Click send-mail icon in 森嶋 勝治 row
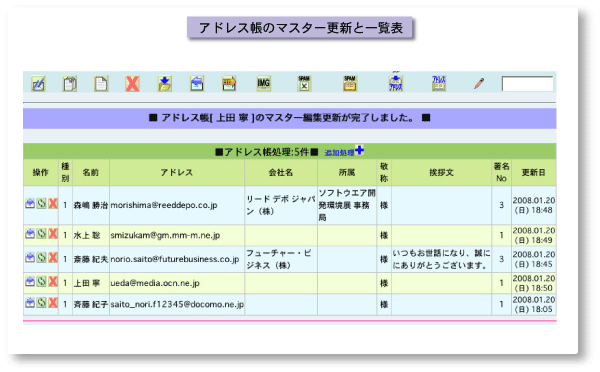Image resolution: width=600 pixels, height=372 pixels. pos(30,204)
